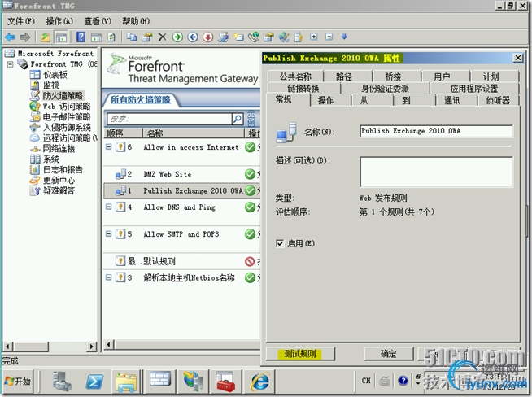Switch to the 侦听器 tab
This screenshot has width=532, height=397.
tap(498, 100)
